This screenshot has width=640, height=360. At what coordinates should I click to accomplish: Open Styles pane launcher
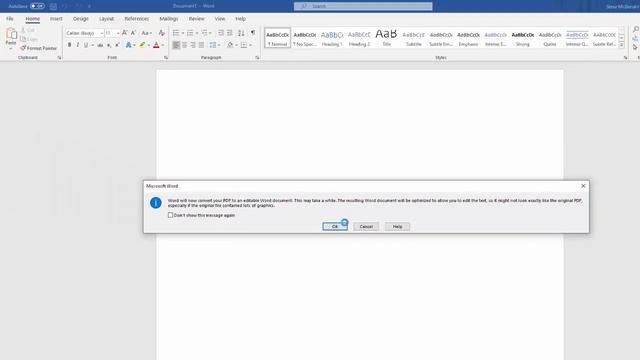pyautogui.click(x=625, y=58)
